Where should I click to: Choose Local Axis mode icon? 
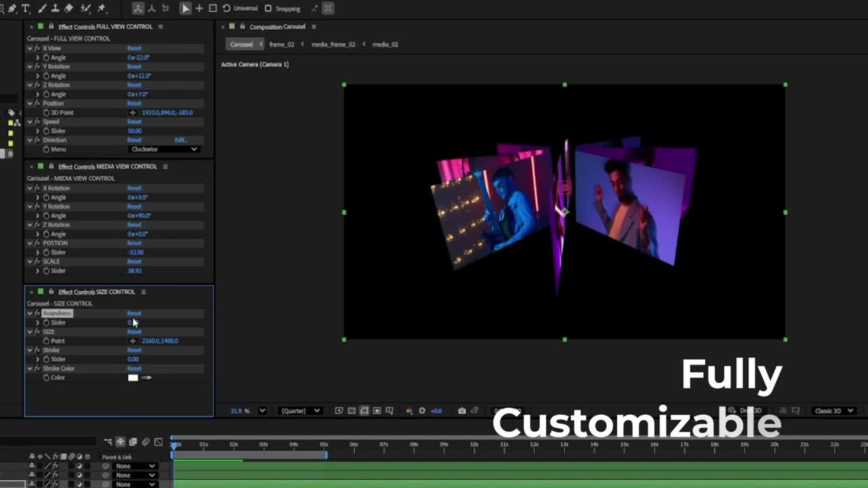click(138, 8)
